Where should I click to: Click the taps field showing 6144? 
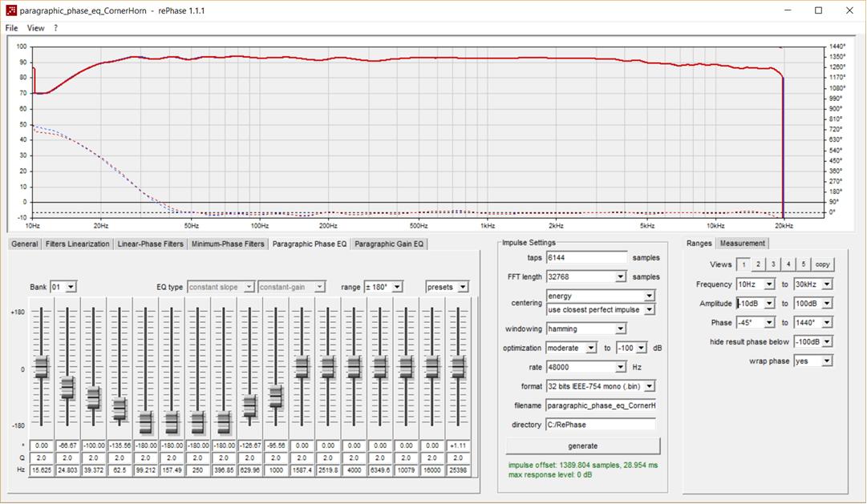coord(586,257)
